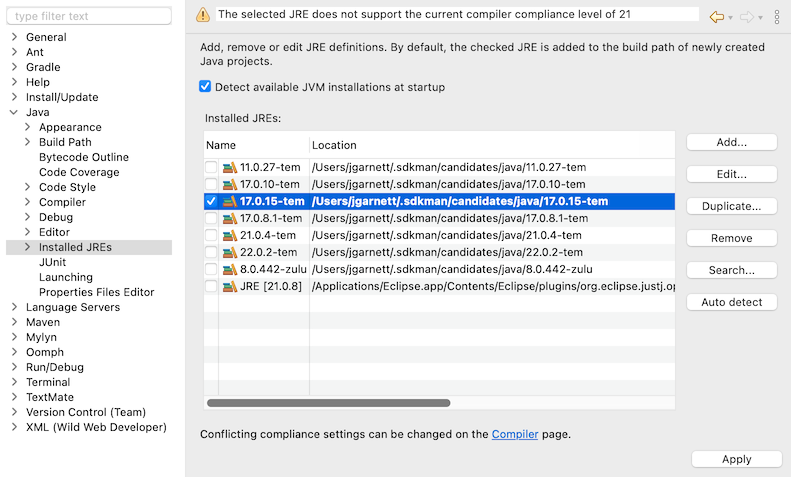Click the warning icon in the header
Screen dimensions: 791x477
tap(204, 15)
